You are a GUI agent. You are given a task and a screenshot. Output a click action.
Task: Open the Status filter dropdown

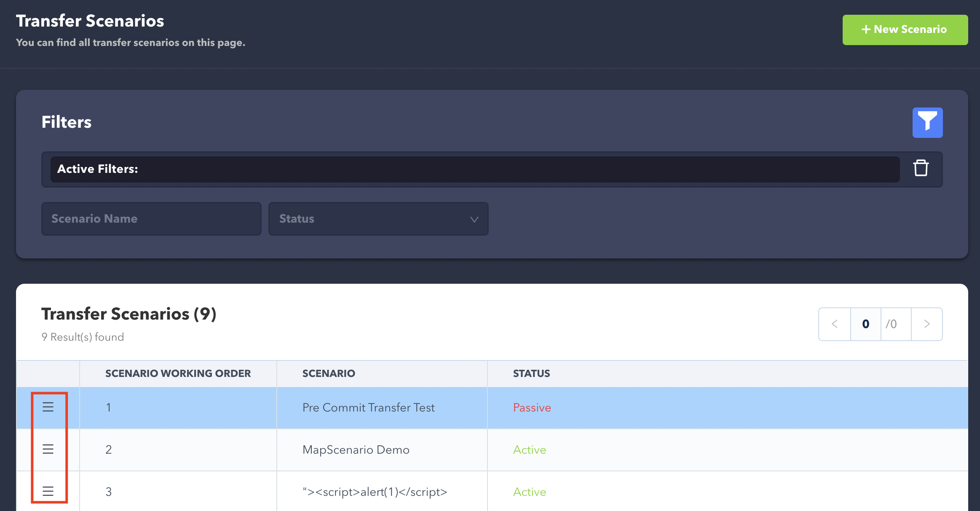click(378, 219)
